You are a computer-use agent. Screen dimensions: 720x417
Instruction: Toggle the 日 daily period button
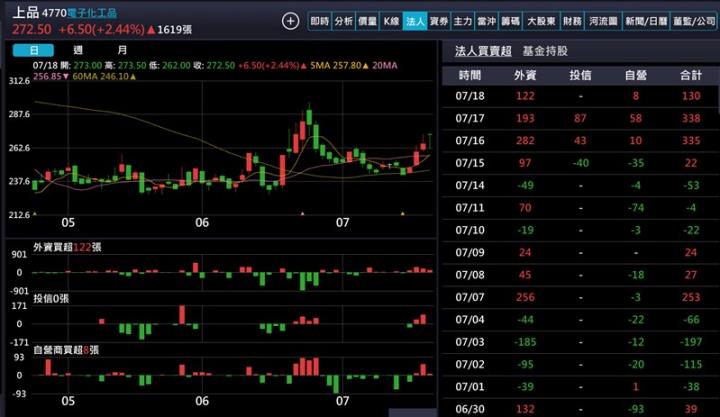(35, 50)
